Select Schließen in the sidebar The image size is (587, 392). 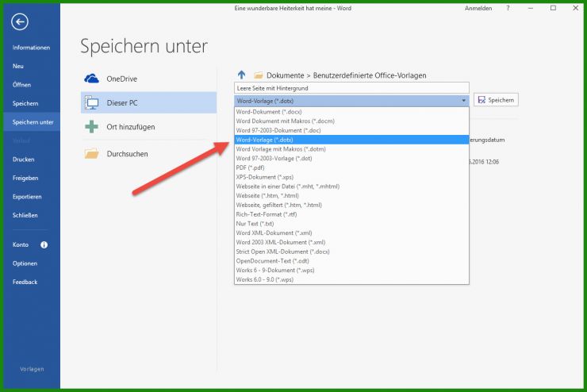(x=25, y=215)
